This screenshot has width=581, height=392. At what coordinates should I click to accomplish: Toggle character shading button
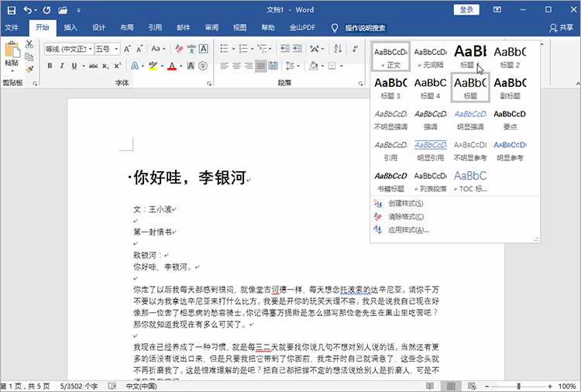[x=191, y=66]
